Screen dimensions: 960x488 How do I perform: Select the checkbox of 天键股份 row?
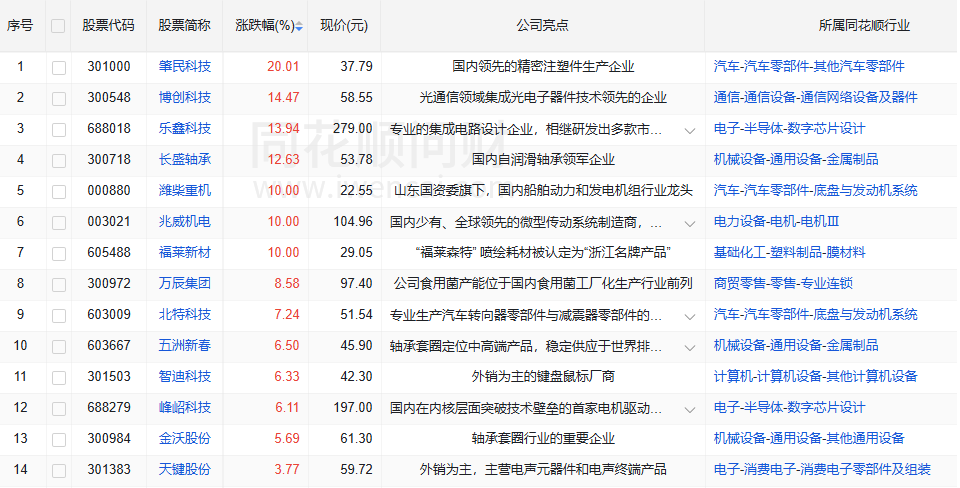59,471
